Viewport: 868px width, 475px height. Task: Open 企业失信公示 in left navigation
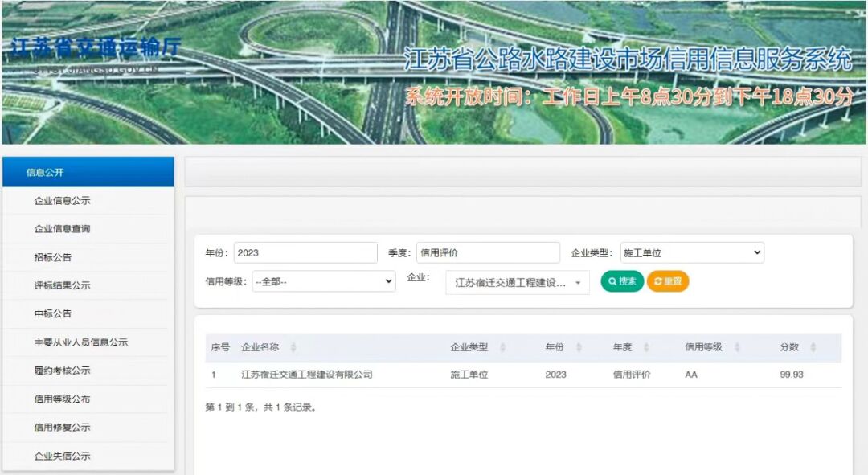(62, 456)
